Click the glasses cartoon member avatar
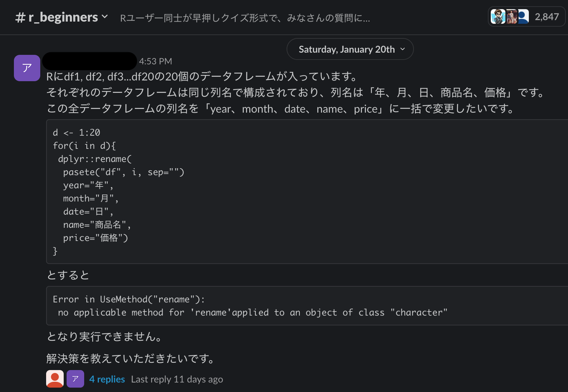 [498, 17]
